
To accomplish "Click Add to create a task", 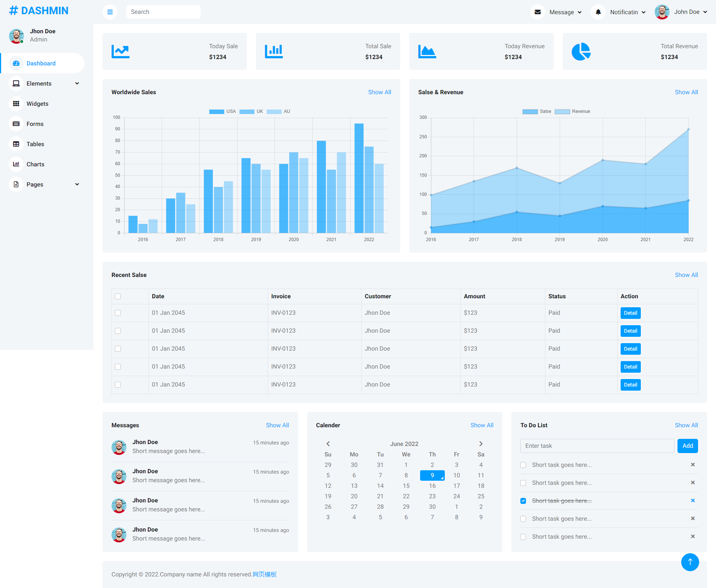I will pyautogui.click(x=687, y=446).
